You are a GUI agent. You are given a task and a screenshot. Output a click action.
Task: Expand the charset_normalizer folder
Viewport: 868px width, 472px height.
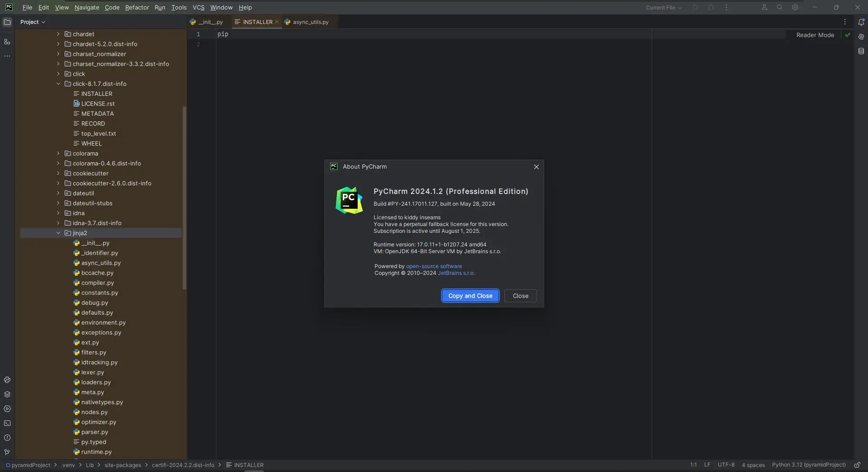coord(58,54)
